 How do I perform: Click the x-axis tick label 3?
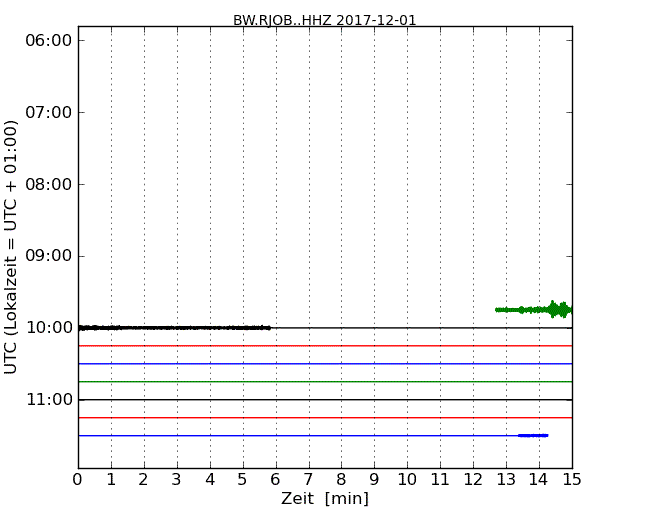pyautogui.click(x=177, y=479)
